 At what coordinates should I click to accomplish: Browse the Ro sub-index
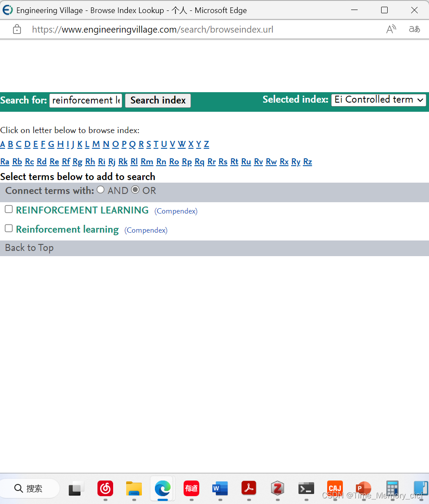[x=174, y=162]
